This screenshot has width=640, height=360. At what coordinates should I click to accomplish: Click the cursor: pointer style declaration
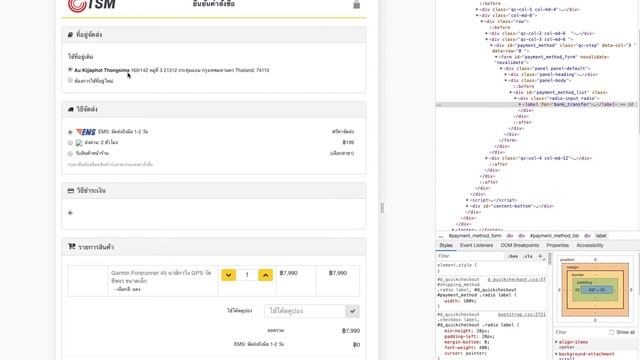465,353
